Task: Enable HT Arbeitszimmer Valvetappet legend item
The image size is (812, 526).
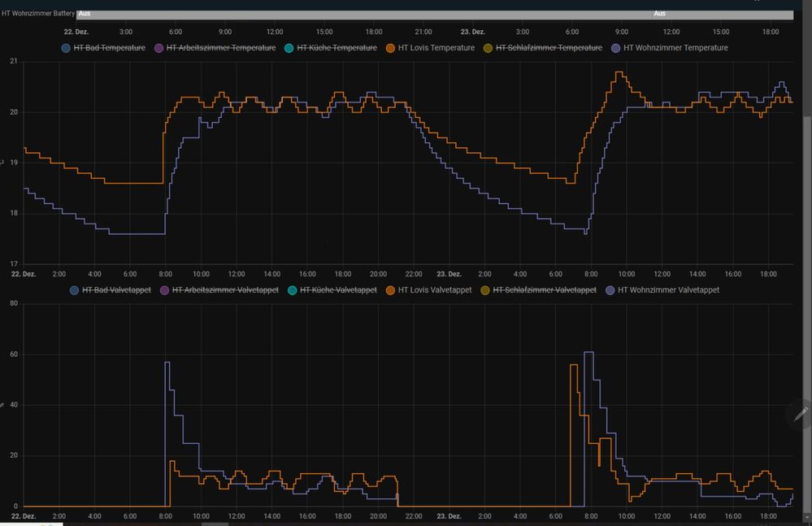Action: point(219,290)
